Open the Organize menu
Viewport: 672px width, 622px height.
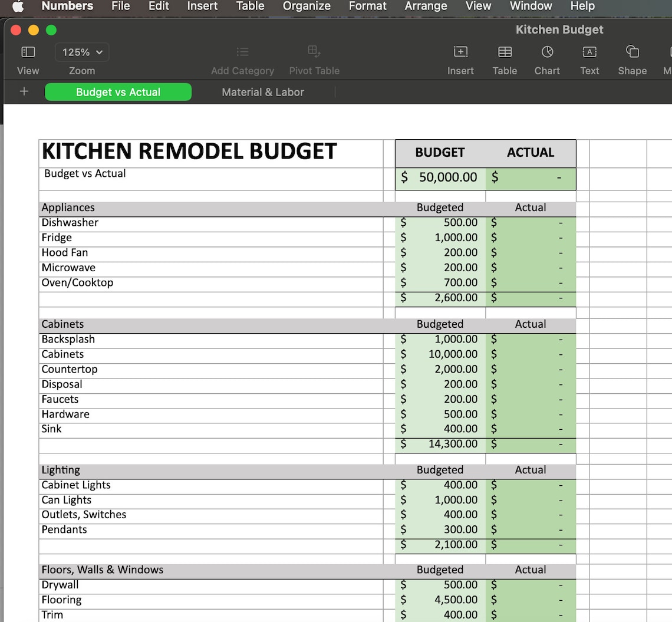[307, 6]
